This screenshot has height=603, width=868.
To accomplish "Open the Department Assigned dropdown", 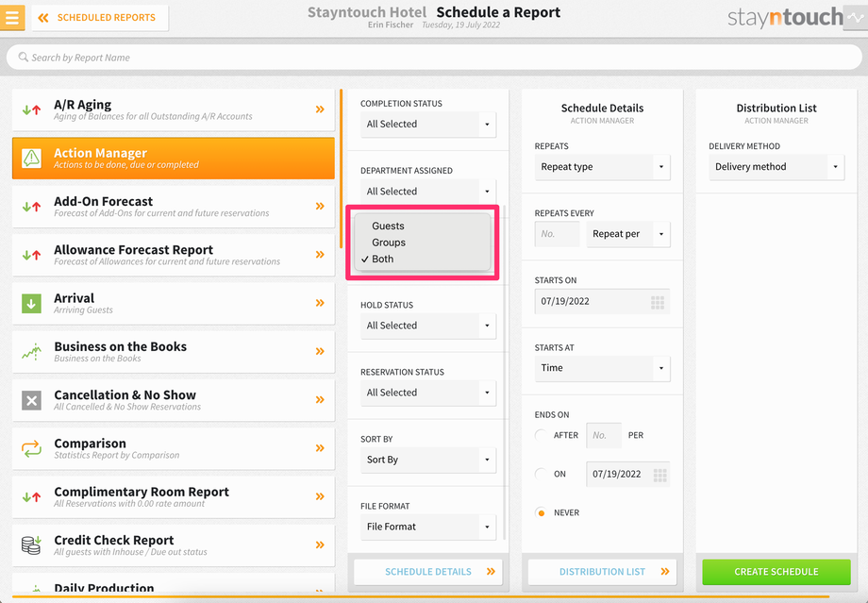I will pos(428,191).
